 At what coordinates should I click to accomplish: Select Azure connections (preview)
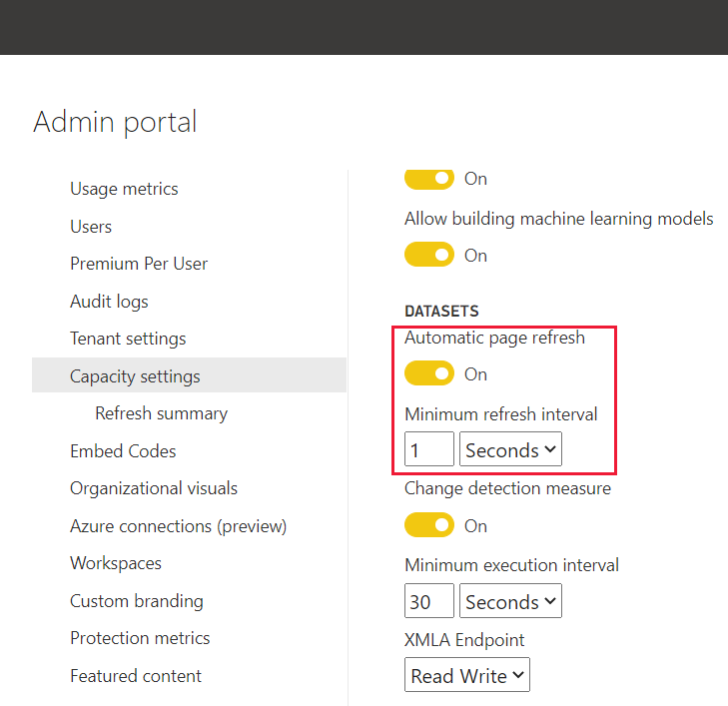pos(178,526)
